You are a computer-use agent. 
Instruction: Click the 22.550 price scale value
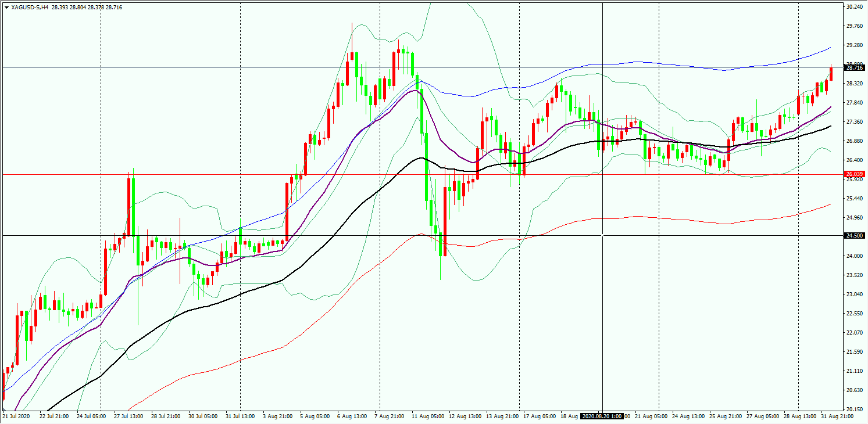click(854, 314)
